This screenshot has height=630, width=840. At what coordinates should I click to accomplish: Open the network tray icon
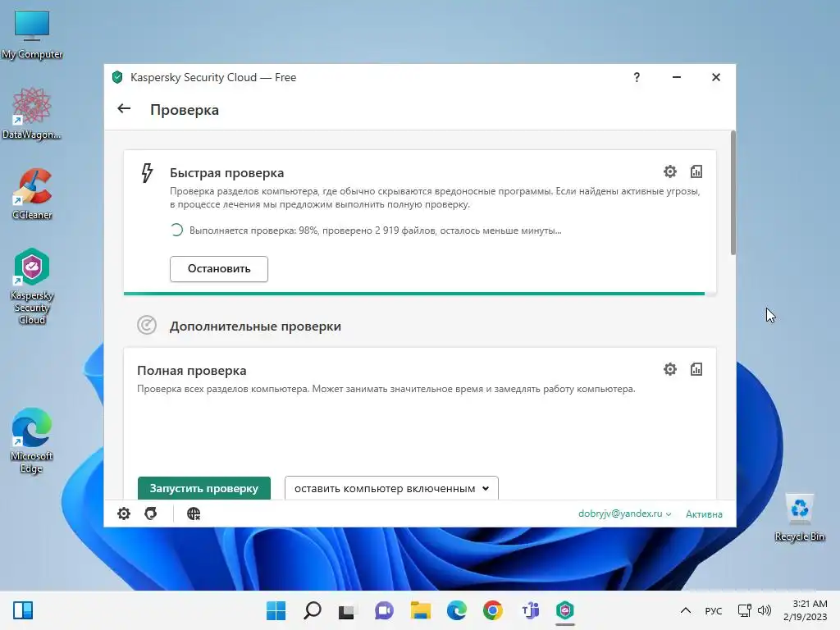click(744, 610)
